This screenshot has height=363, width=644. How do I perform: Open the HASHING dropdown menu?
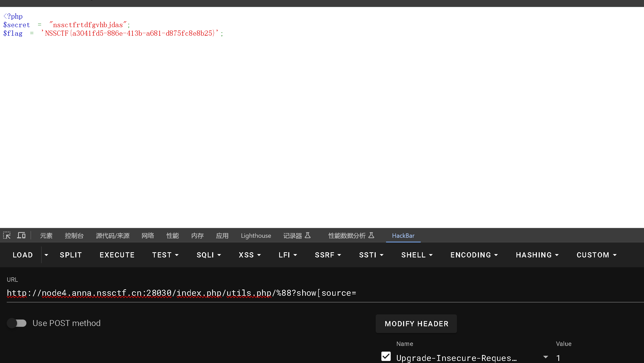point(537,255)
